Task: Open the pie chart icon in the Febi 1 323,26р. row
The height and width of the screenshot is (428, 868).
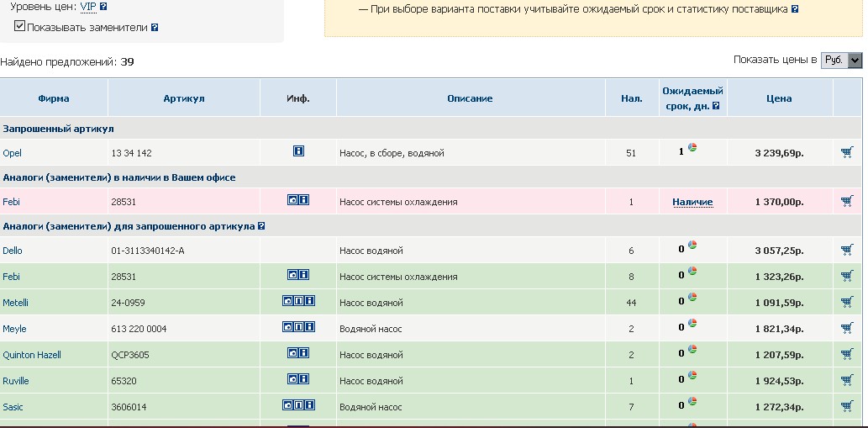Action: pyautogui.click(x=692, y=271)
